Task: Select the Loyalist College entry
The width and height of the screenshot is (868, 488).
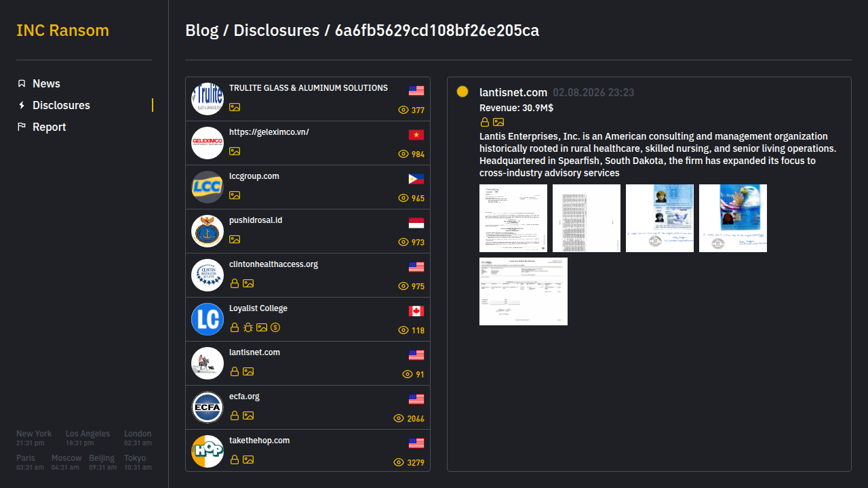Action: point(308,319)
